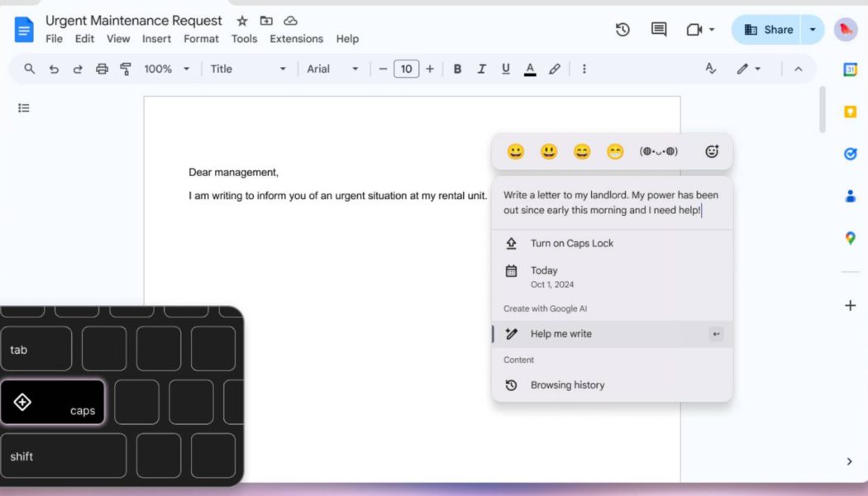The width and height of the screenshot is (868, 496).
Task: Toggle bold formatting
Action: [x=457, y=69]
